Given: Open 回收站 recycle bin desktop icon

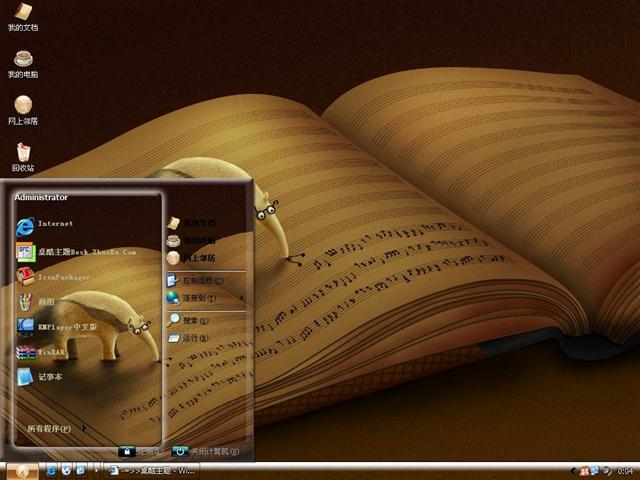Looking at the screenshot, I should (23, 157).
